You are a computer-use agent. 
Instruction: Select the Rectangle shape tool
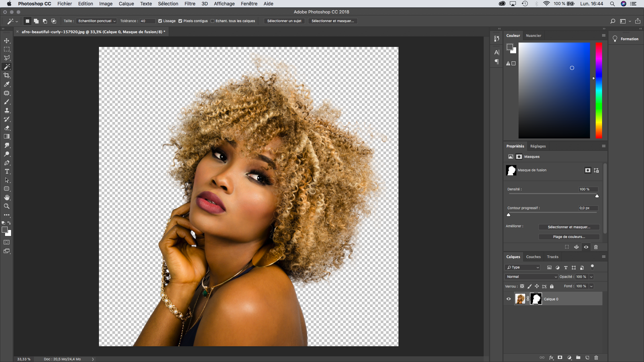coord(7,189)
